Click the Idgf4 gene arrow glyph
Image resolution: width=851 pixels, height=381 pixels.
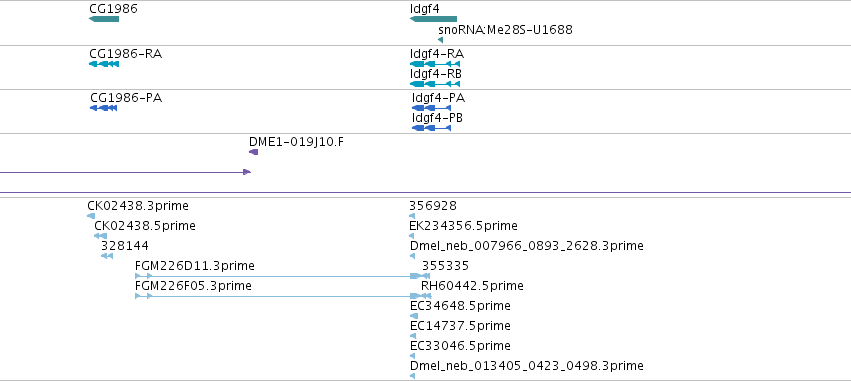433,19
